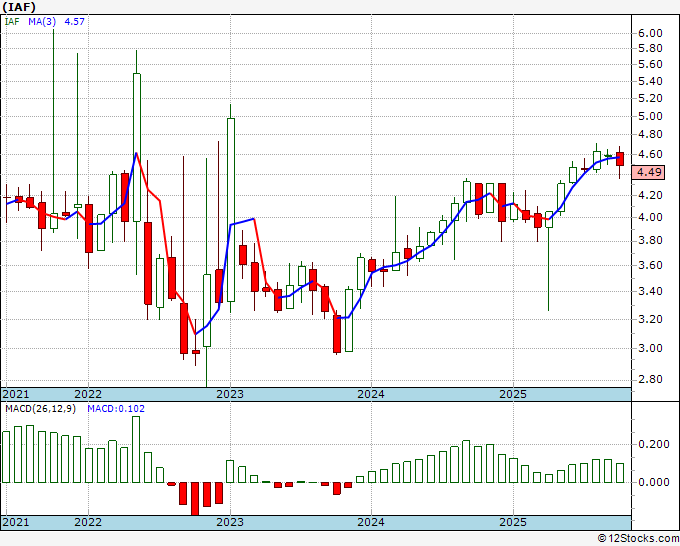
Task: Click the MA(3) legend label
Action: (x=42, y=21)
